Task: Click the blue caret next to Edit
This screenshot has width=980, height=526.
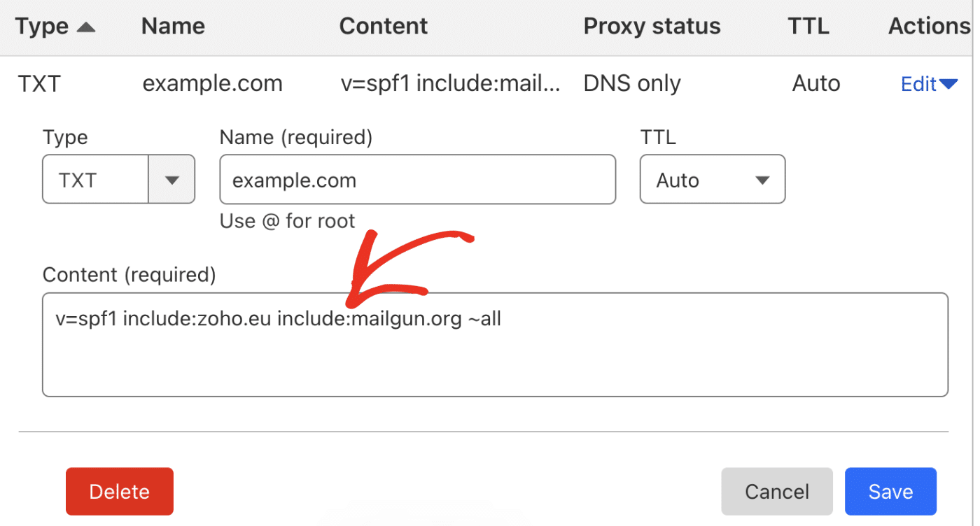Action: click(948, 85)
